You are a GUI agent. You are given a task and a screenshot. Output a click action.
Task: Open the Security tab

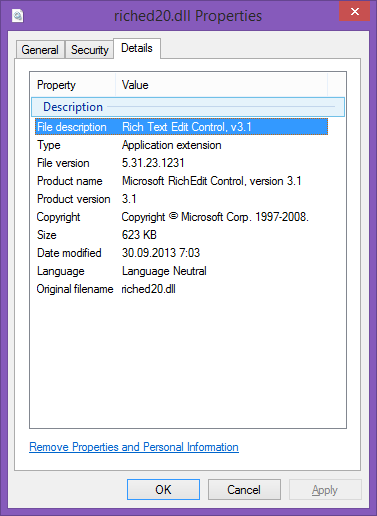89,50
